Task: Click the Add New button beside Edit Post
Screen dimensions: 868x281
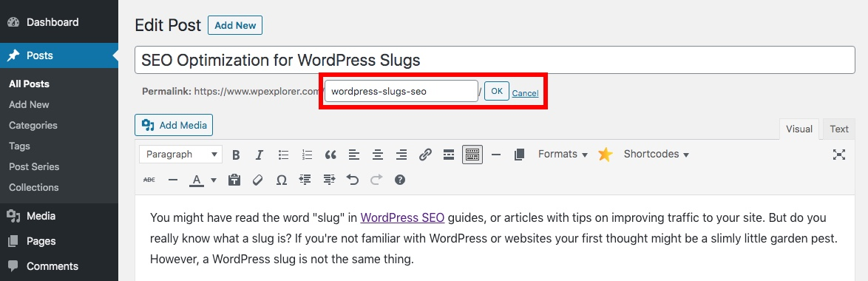Action: (235, 25)
